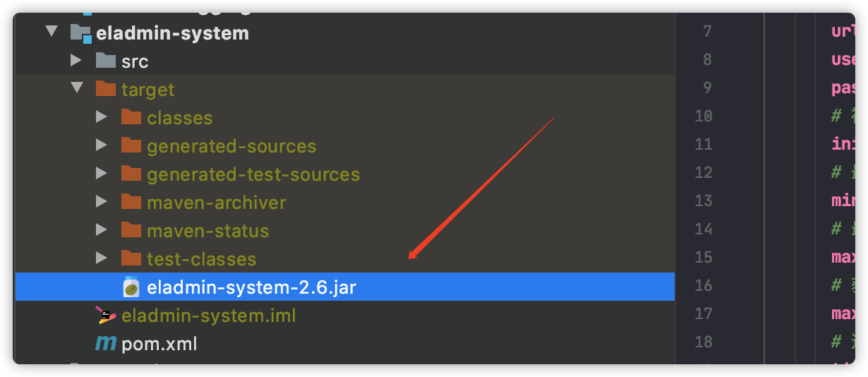Expand the test-classes folder arrow
868x377 pixels.
102,258
